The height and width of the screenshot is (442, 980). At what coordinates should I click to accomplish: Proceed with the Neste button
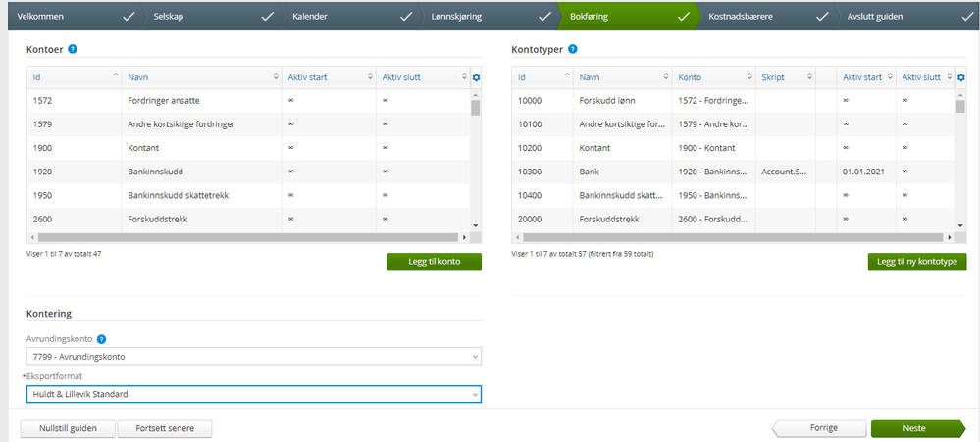click(x=917, y=428)
